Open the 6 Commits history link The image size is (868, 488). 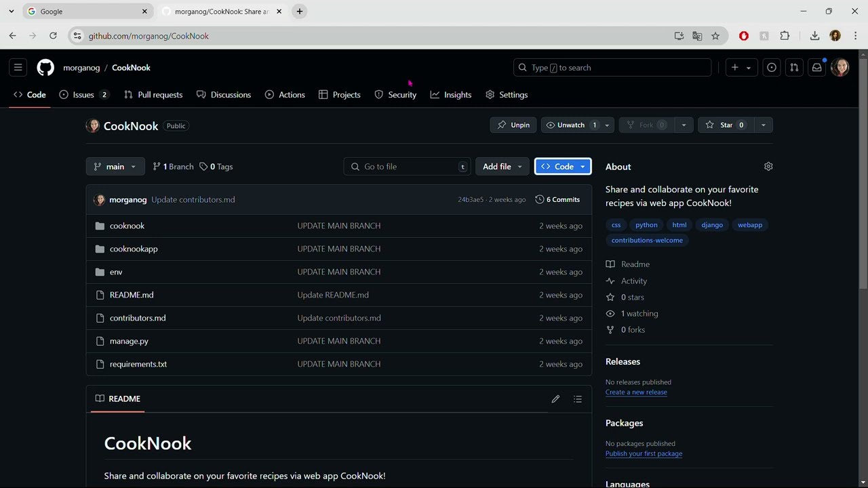point(557,200)
